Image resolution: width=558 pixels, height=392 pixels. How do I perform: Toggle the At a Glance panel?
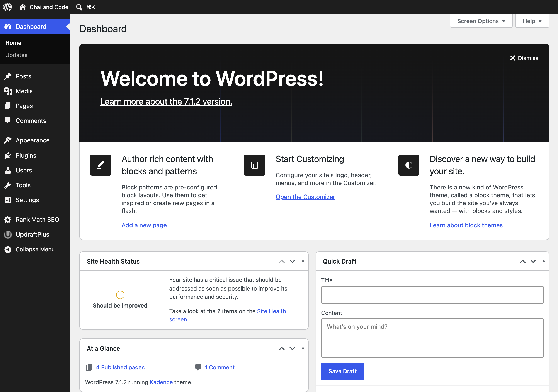click(x=303, y=348)
